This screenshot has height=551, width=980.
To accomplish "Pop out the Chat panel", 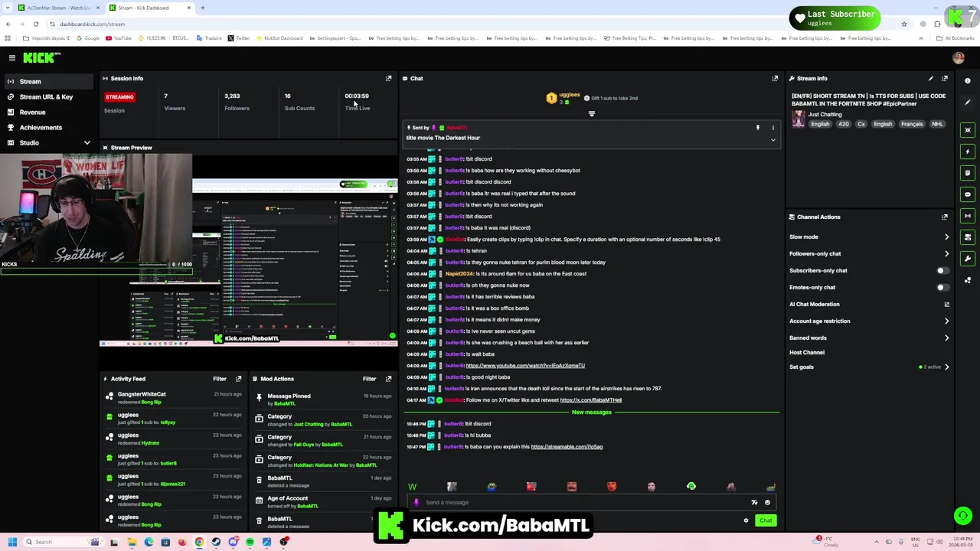I will click(775, 78).
